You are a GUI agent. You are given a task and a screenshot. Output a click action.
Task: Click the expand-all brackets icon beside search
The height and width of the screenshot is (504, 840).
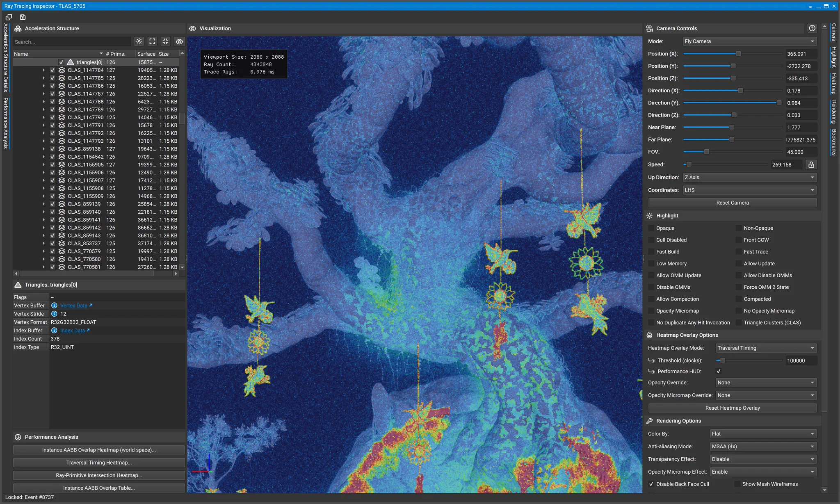153,41
